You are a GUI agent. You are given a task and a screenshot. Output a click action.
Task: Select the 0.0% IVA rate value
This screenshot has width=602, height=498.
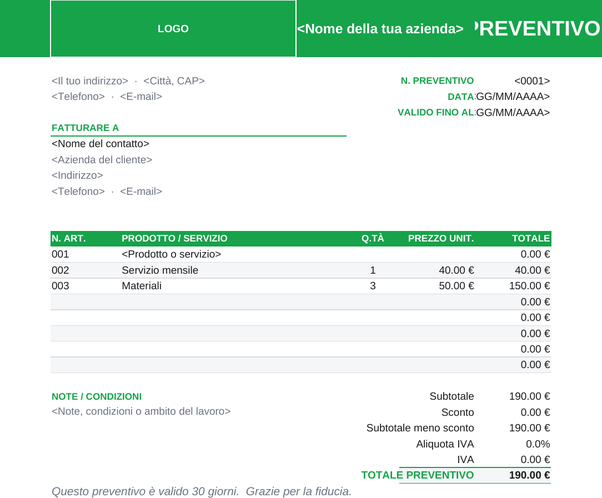538,444
